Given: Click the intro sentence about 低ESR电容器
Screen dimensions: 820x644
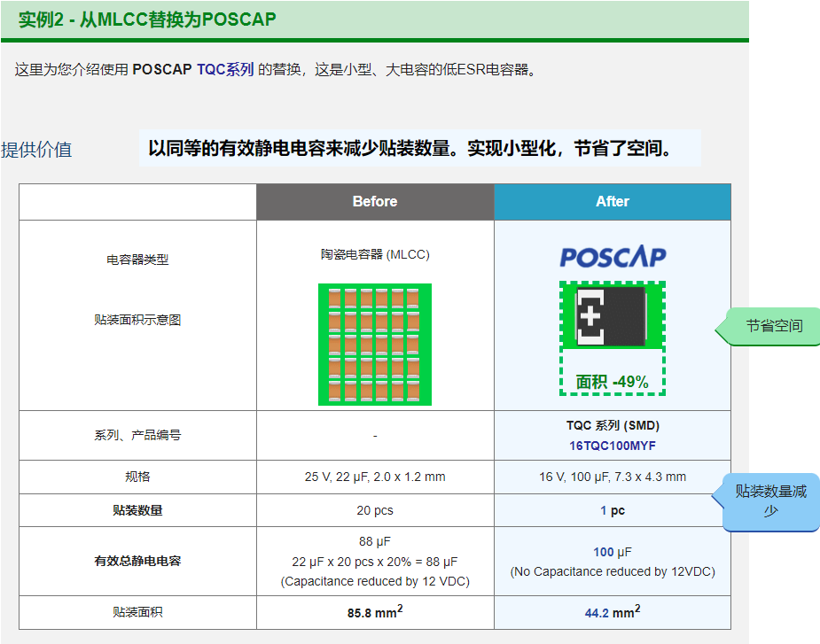Looking at the screenshot, I should [x=276, y=69].
